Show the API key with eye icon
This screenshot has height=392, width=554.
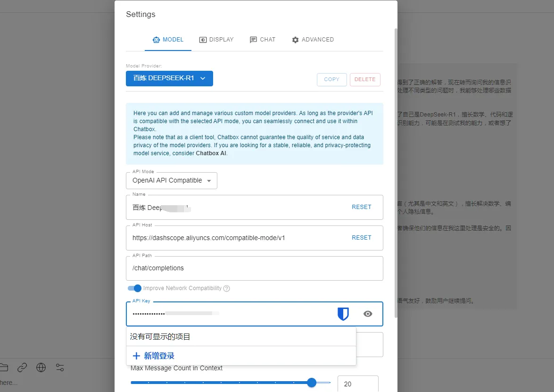[x=368, y=314]
